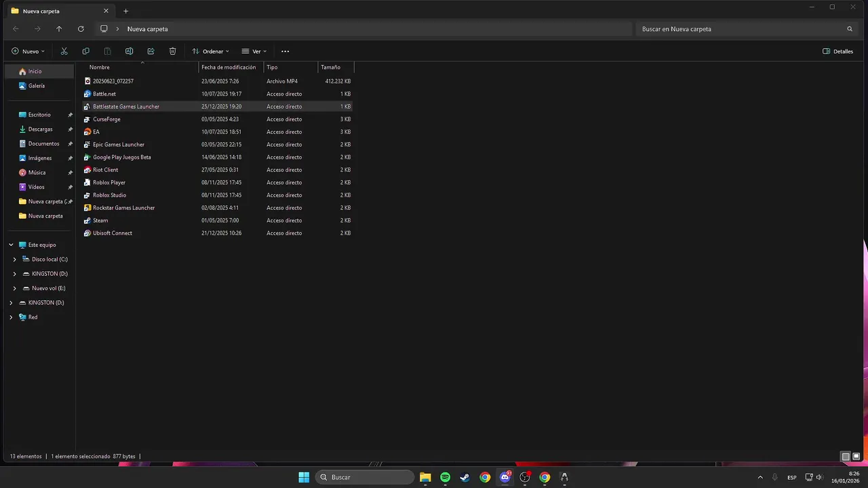
Task: Open the Ordenar sort dropdown
Action: coord(210,51)
